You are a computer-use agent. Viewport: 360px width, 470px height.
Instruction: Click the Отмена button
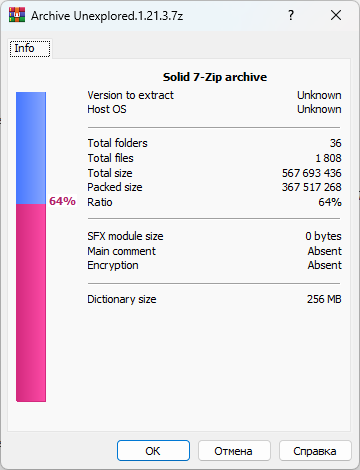[234, 451]
